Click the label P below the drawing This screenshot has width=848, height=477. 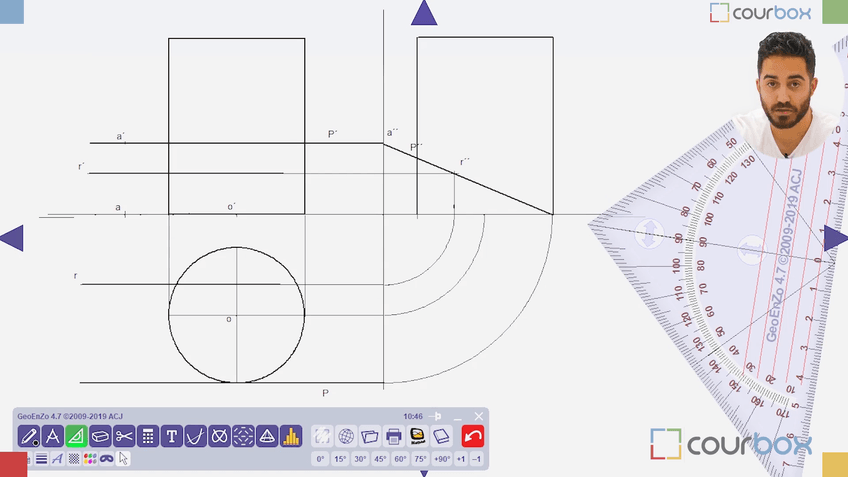coord(325,393)
